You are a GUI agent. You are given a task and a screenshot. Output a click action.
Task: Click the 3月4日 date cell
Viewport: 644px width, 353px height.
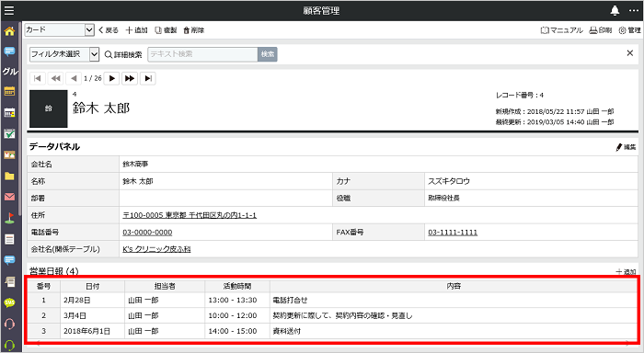point(92,315)
